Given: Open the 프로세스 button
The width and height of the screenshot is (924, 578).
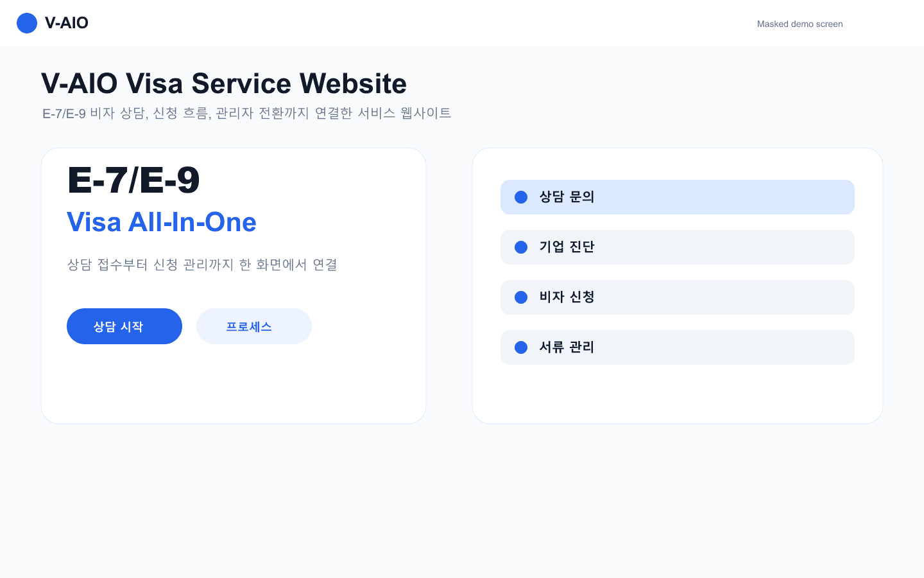Looking at the screenshot, I should tap(254, 326).
